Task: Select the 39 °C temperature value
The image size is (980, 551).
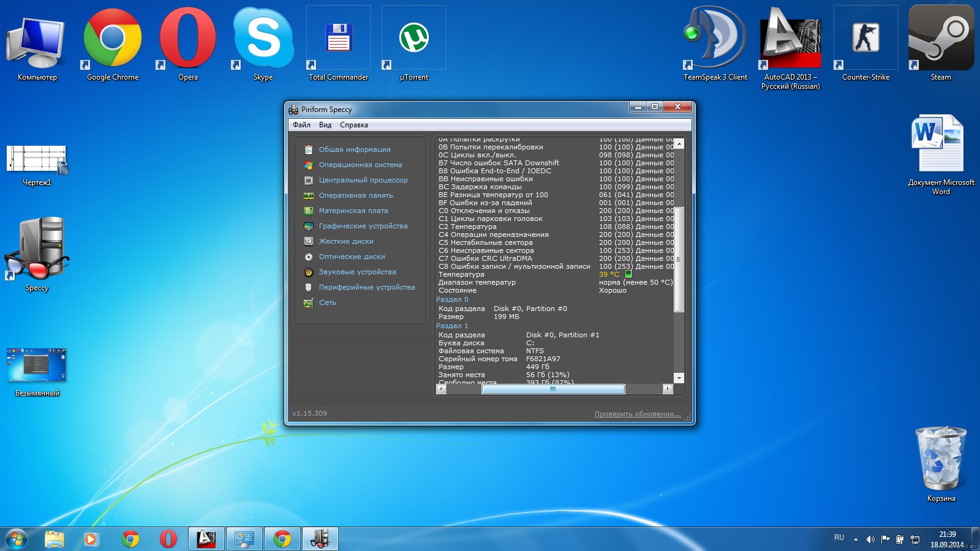Action: 609,274
